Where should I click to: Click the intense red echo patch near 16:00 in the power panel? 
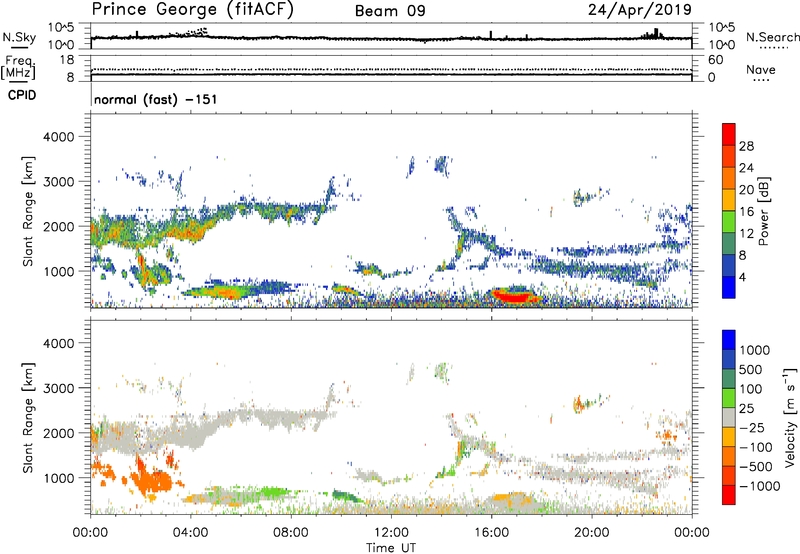[x=513, y=296]
